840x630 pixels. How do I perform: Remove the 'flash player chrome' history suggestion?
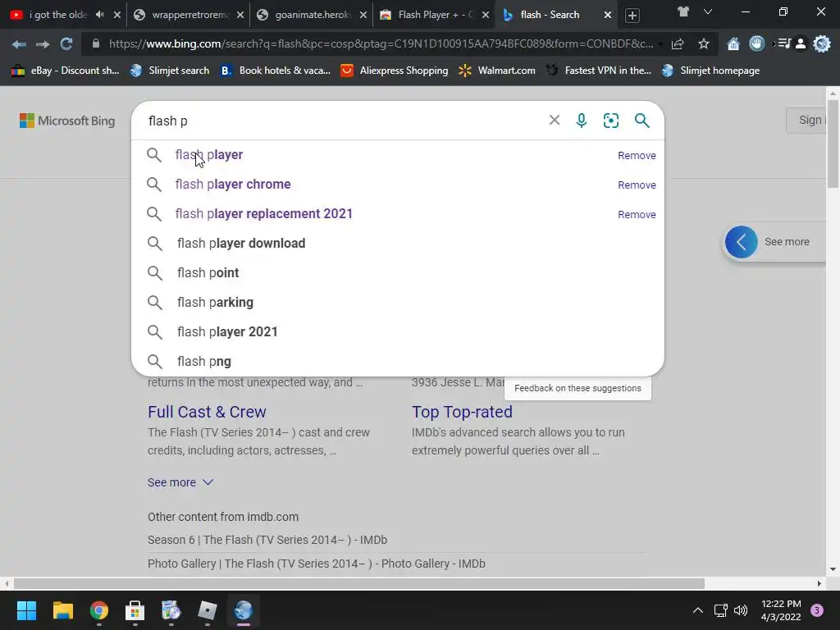(637, 185)
